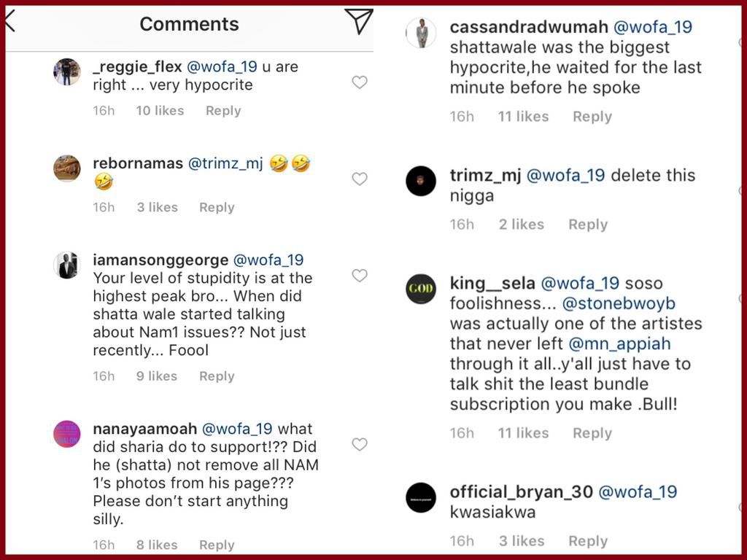Tap the Comments header title

(x=189, y=24)
